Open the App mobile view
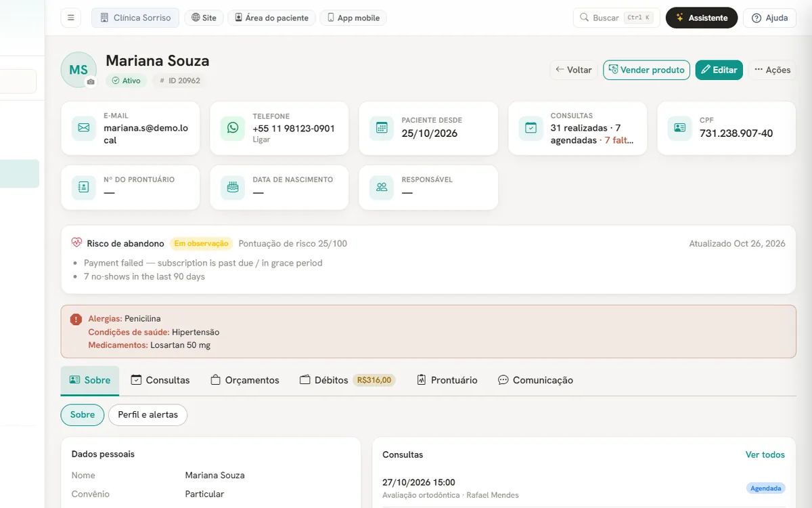The width and height of the screenshot is (812, 508). click(353, 18)
